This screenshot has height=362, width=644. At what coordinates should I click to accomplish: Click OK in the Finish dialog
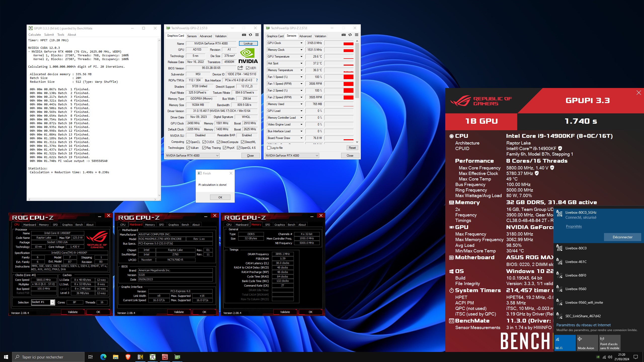coord(220,197)
